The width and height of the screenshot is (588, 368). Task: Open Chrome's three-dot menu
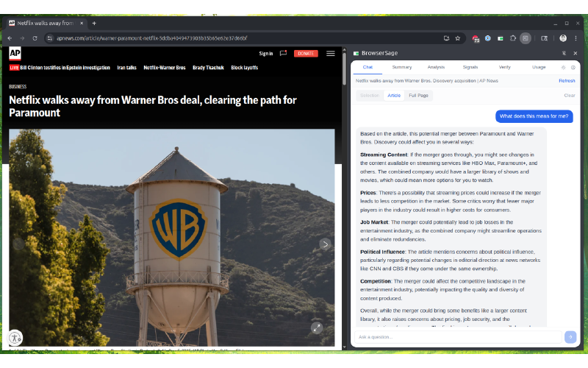click(x=576, y=38)
